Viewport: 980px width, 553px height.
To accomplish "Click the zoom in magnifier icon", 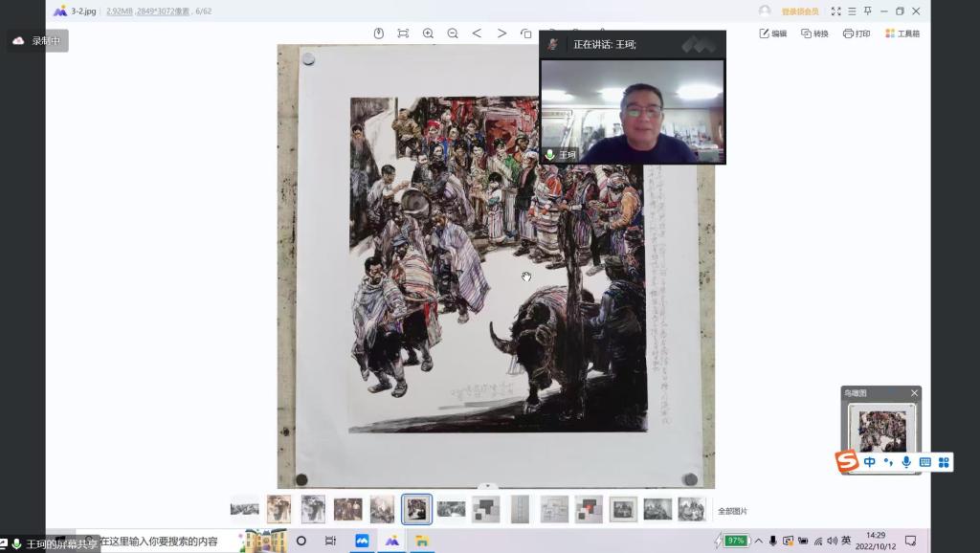I will pos(428,33).
